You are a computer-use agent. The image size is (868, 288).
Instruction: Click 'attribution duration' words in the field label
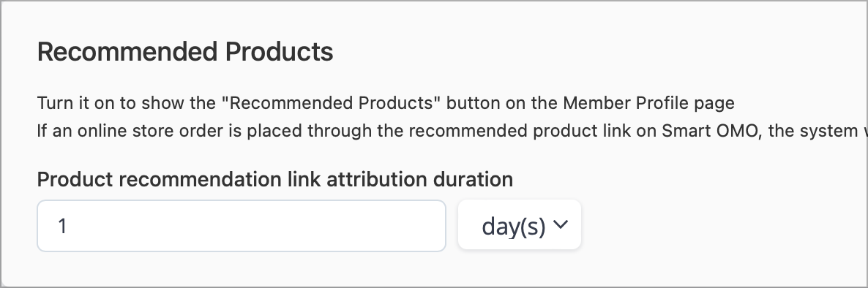419,179
